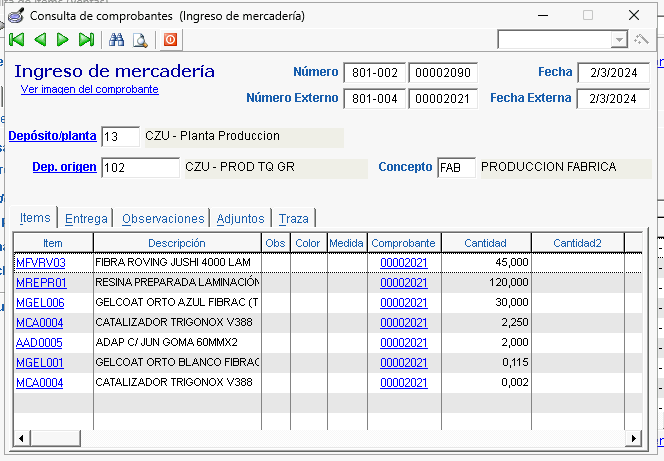Click the horizontal scrollbar right arrow

[x=633, y=438]
